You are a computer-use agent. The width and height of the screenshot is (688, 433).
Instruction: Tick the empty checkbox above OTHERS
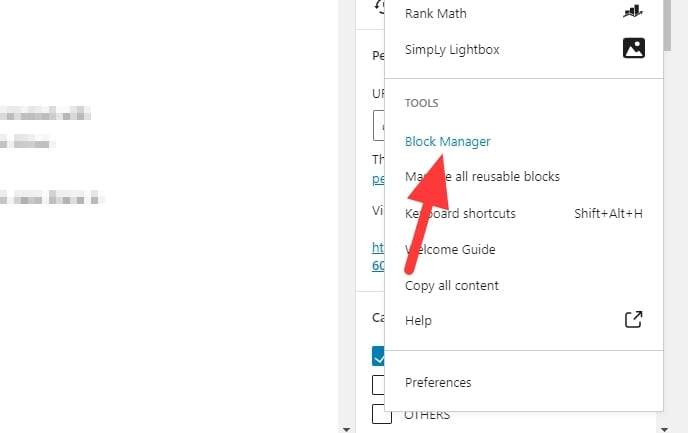pos(378,385)
